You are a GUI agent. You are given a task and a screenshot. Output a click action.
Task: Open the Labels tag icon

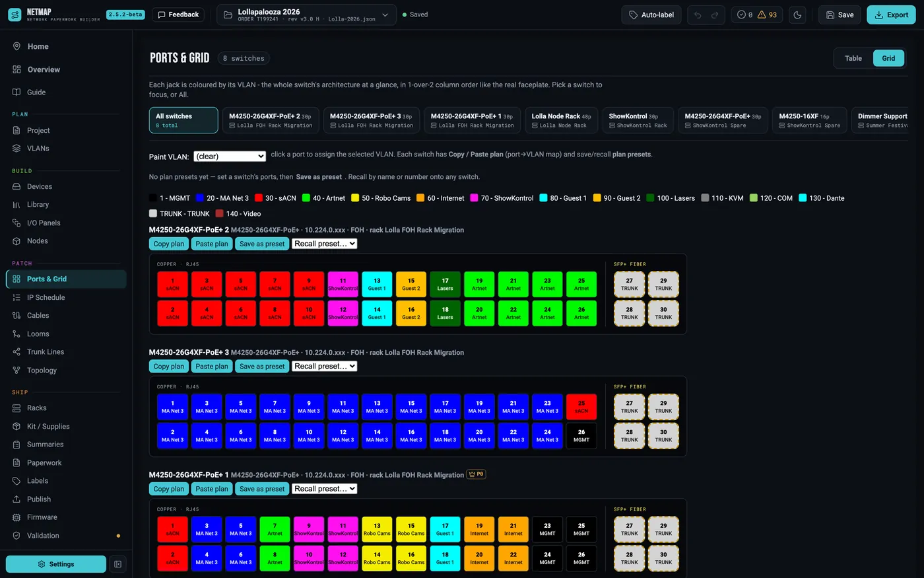[x=16, y=481]
